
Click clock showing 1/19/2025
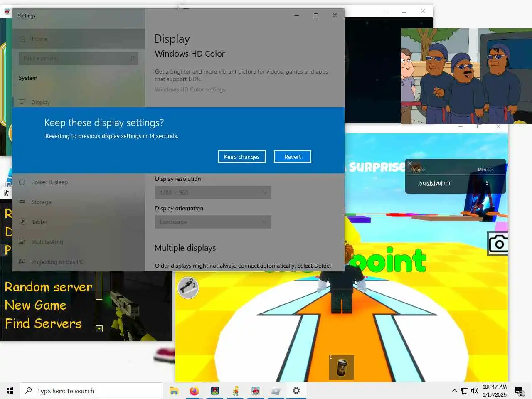[x=495, y=391]
